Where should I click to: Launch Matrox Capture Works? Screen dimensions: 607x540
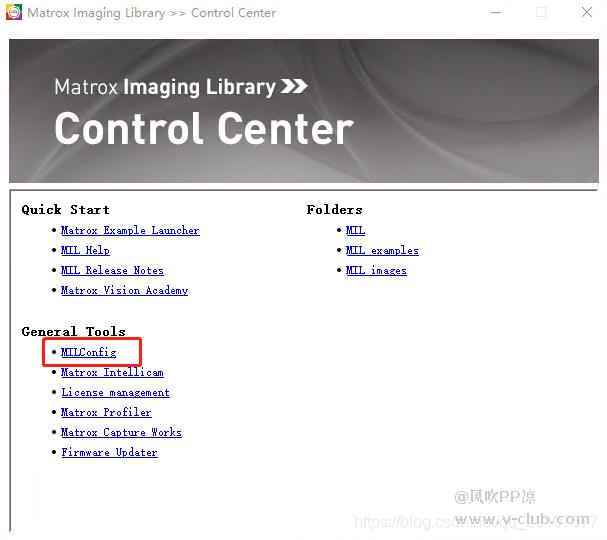pyautogui.click(x=121, y=432)
